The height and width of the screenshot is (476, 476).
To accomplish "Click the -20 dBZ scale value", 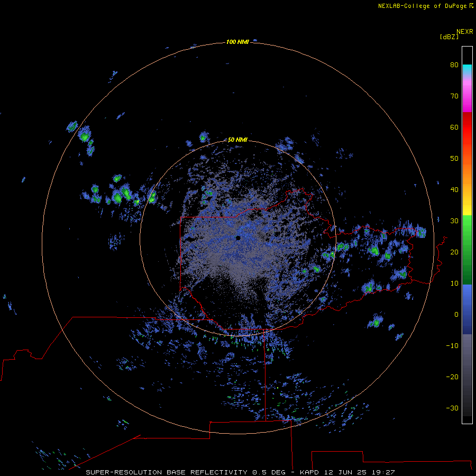I will pyautogui.click(x=452, y=377).
